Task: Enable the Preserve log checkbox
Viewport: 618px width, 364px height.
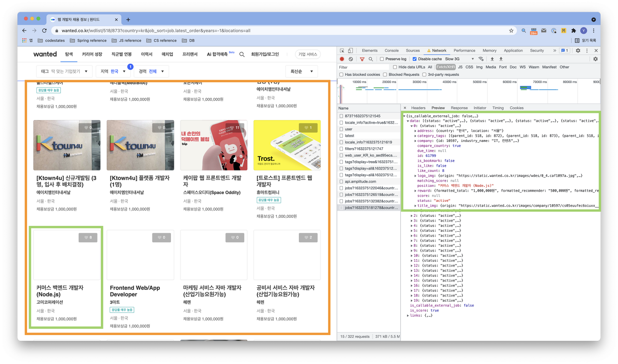Action: pos(382,59)
